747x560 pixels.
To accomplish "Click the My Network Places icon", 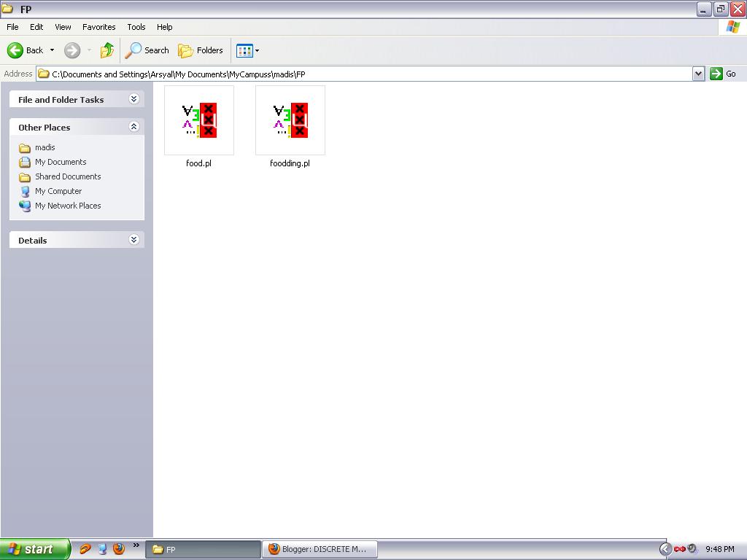I will tap(25, 206).
